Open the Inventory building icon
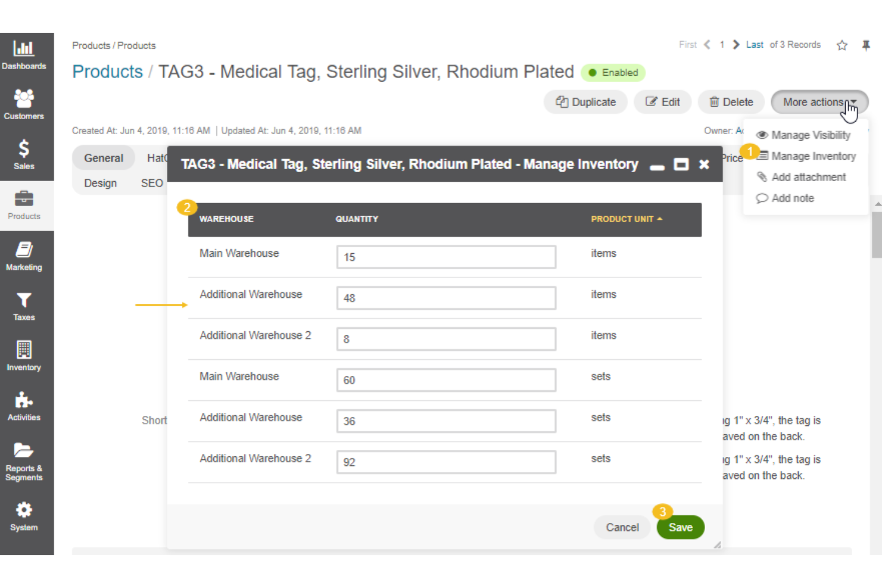This screenshot has width=882, height=588. [24, 350]
